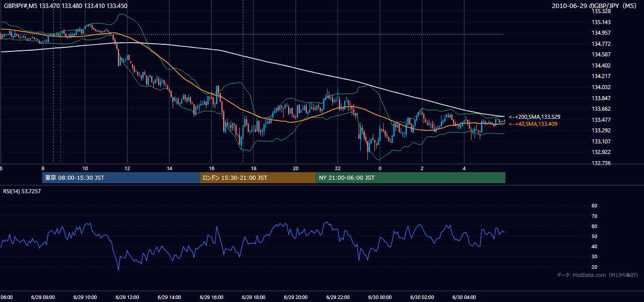The image size is (644, 302).
Task: Click price axis label 135.328
Action: coord(602,11)
